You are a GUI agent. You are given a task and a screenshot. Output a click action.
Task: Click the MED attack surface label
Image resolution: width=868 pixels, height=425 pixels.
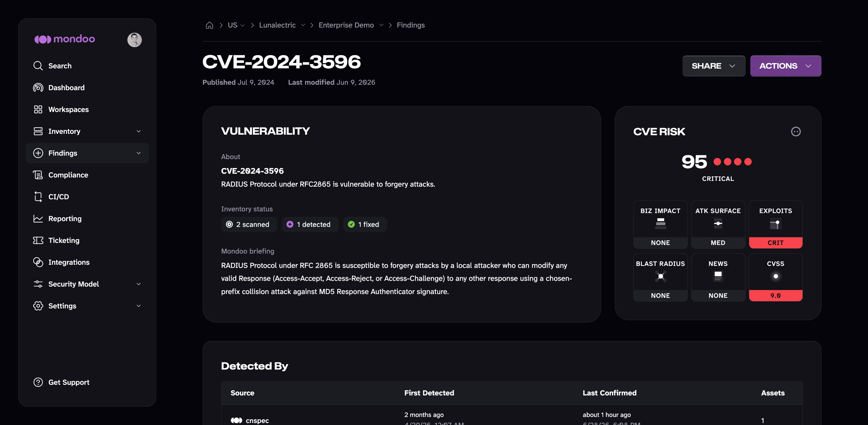pos(718,243)
